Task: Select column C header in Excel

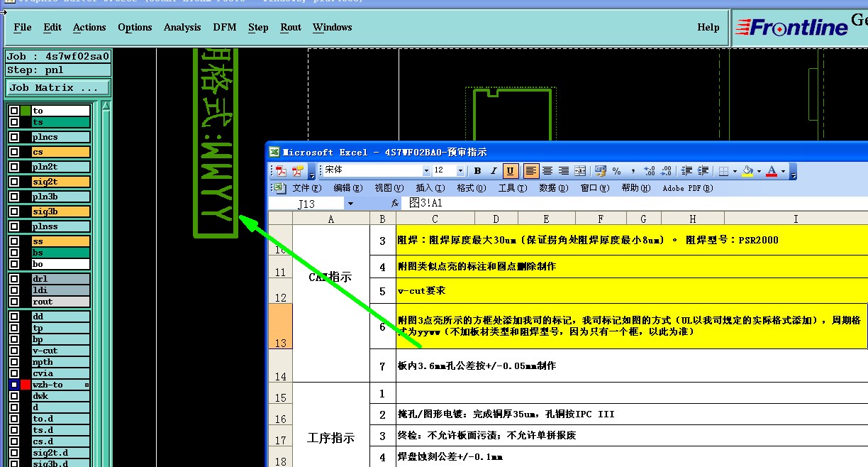Action: pos(435,219)
